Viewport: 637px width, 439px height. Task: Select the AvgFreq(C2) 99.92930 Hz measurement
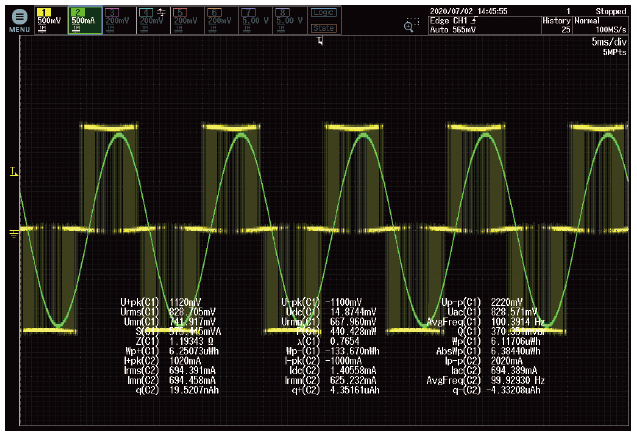pos(485,380)
